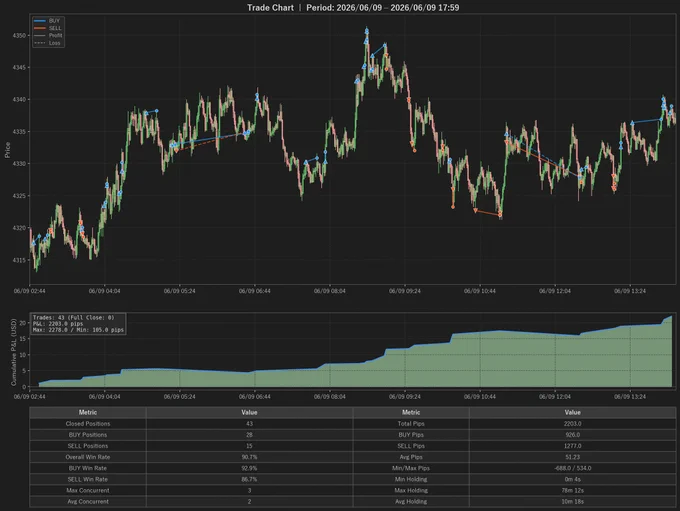Click the 'Period: 2026/06/09 – 2026/06/09 17:59' text
The image size is (680, 511).
click(382, 7)
